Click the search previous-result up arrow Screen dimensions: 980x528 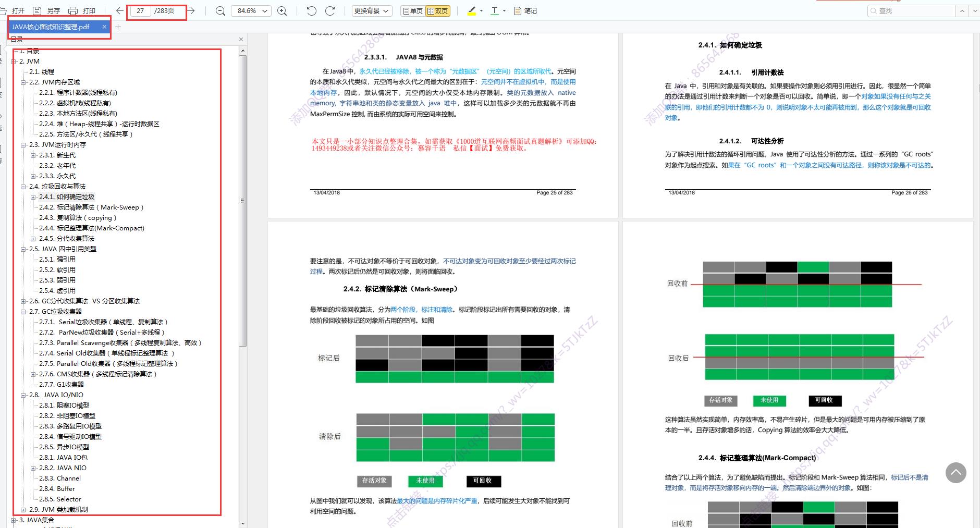[x=962, y=10]
